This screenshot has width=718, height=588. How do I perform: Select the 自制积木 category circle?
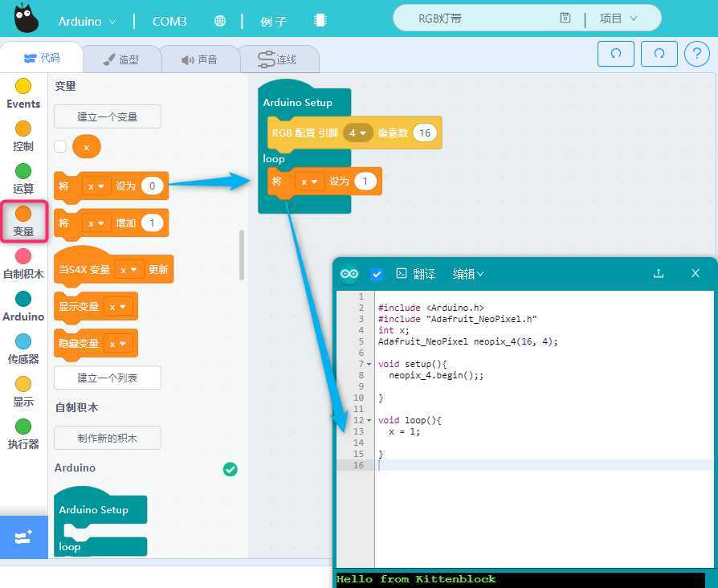coord(23,256)
